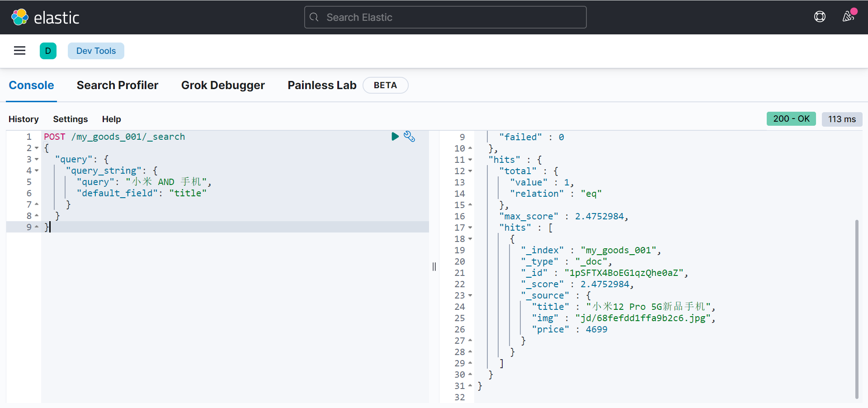Open console Help
868x408 pixels.
(x=111, y=119)
